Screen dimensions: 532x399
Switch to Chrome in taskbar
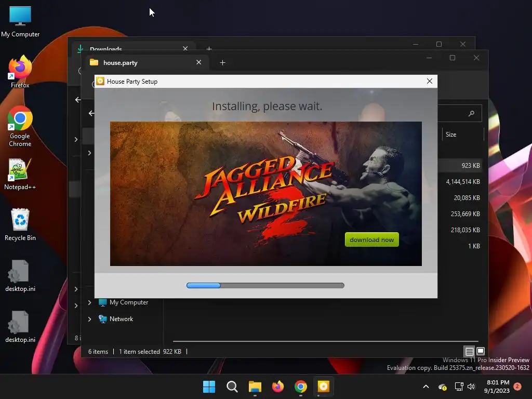click(301, 387)
